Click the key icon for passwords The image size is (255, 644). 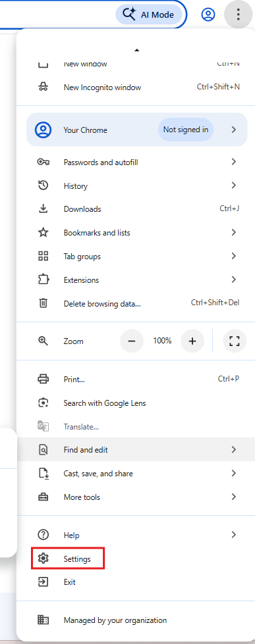click(x=43, y=162)
